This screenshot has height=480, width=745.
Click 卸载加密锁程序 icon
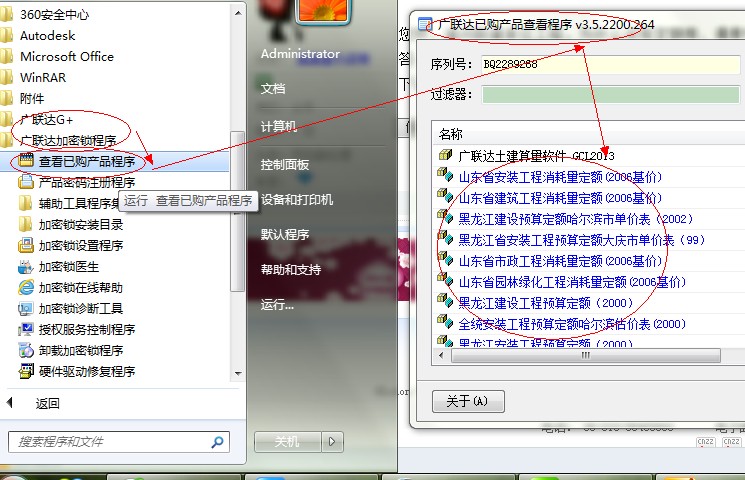pos(26,350)
